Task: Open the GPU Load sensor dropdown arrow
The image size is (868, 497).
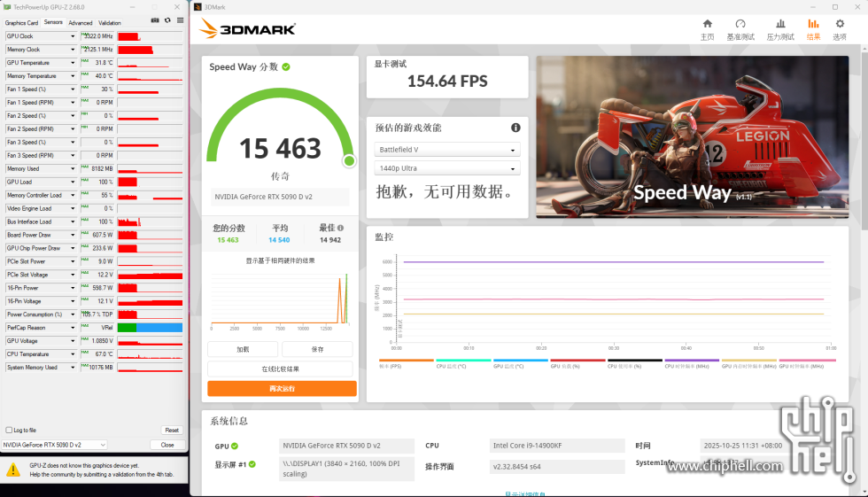Action: pos(73,182)
